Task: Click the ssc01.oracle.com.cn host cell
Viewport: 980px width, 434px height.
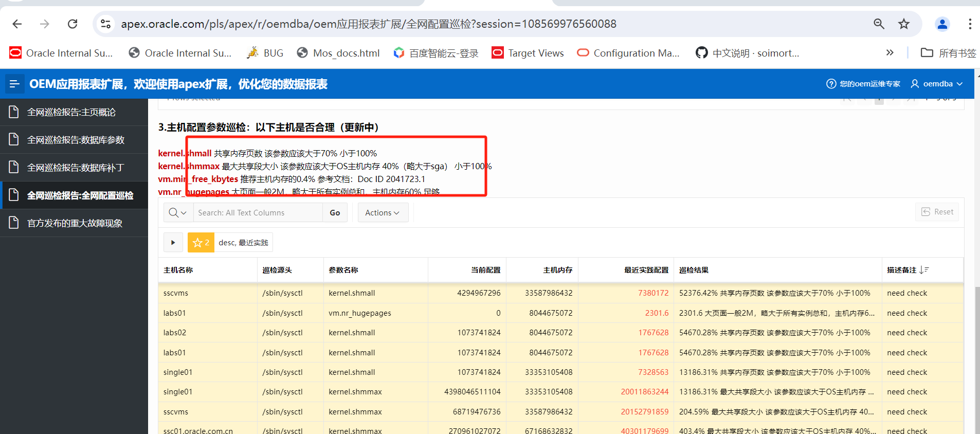Action: point(198,430)
